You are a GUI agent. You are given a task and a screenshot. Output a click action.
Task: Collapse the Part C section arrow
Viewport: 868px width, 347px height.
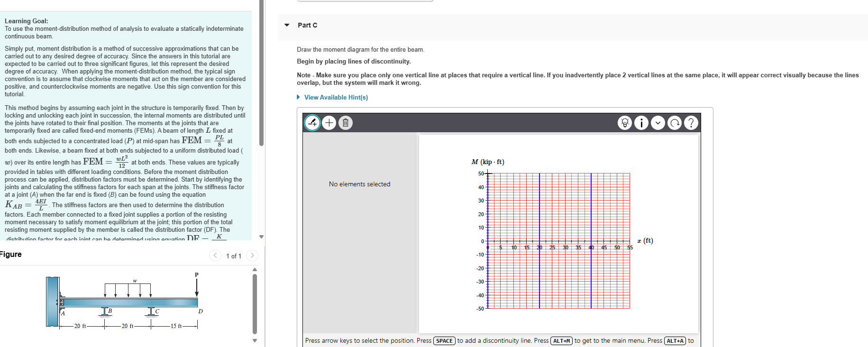[287, 25]
